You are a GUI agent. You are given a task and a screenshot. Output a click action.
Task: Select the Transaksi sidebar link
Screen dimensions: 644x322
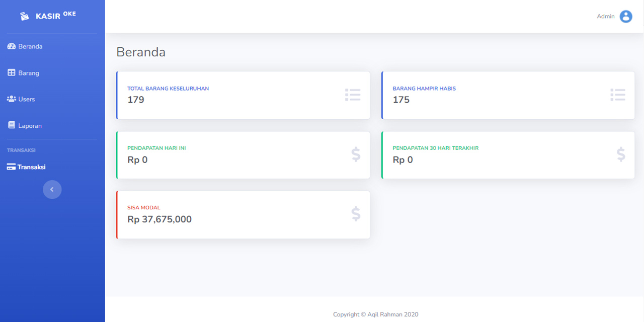[31, 167]
